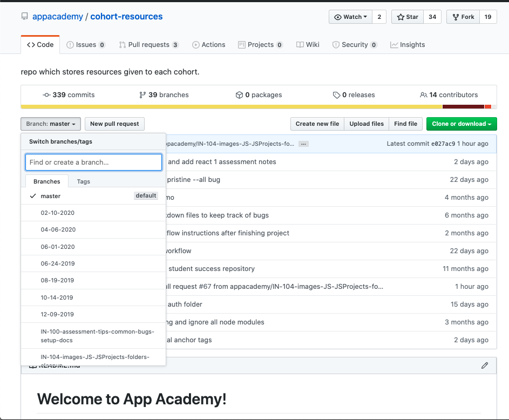Select branch 04-06-2020
The height and width of the screenshot is (420, 509).
[x=93, y=230]
